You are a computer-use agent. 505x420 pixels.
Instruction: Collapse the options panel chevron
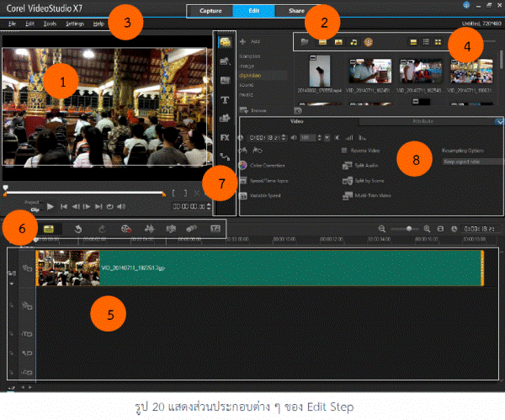click(x=499, y=122)
